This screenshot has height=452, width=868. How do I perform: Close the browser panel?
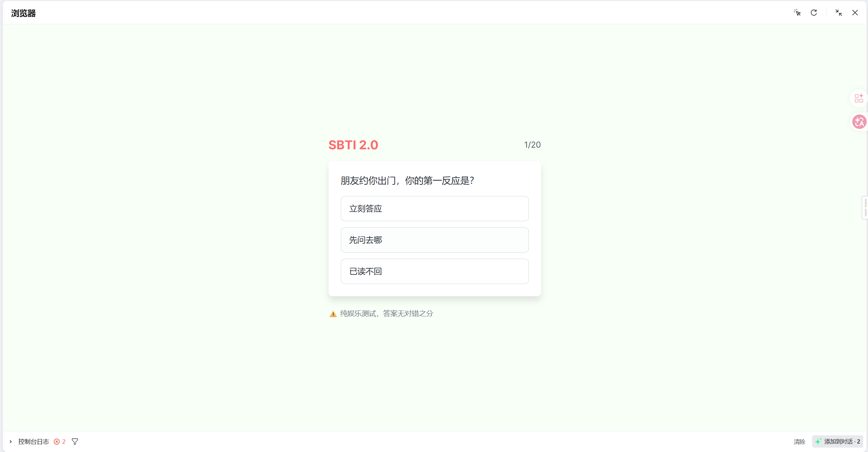(x=855, y=13)
